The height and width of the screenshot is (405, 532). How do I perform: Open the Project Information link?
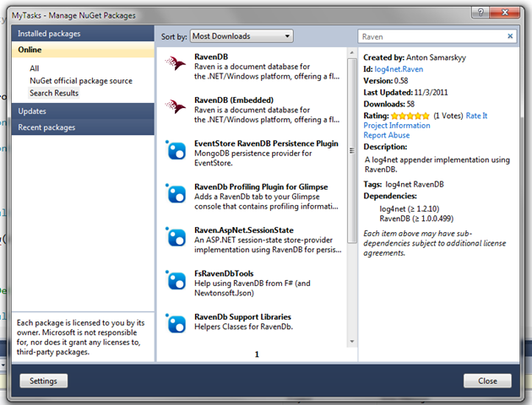click(397, 126)
